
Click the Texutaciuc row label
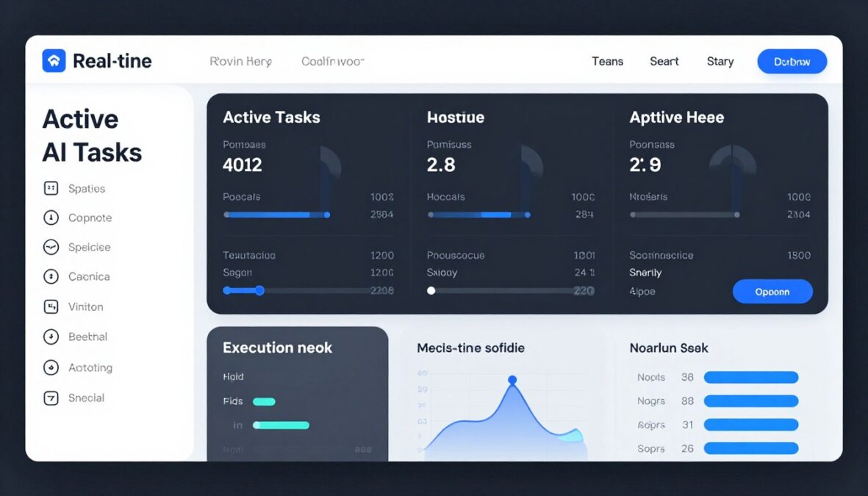[x=249, y=255]
